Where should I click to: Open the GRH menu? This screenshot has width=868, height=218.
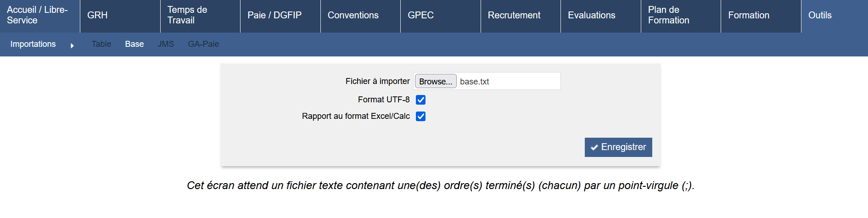97,15
